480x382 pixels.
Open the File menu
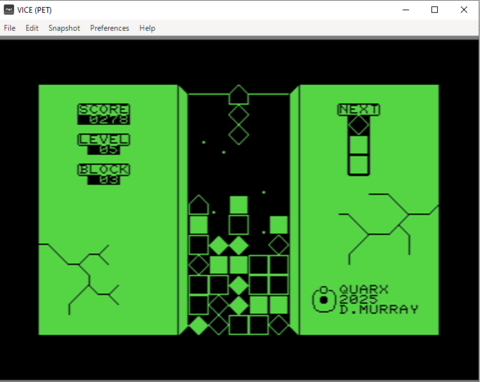[x=10, y=28]
